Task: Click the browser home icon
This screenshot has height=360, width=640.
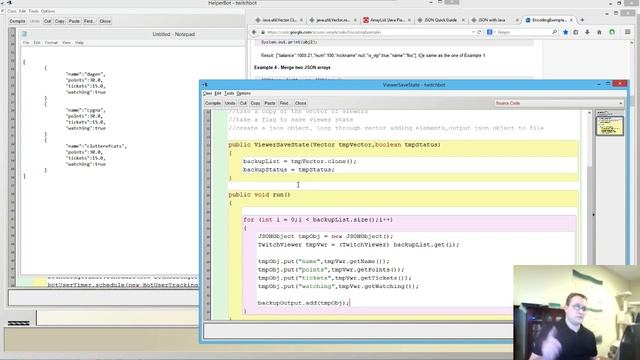Action: click(x=599, y=32)
